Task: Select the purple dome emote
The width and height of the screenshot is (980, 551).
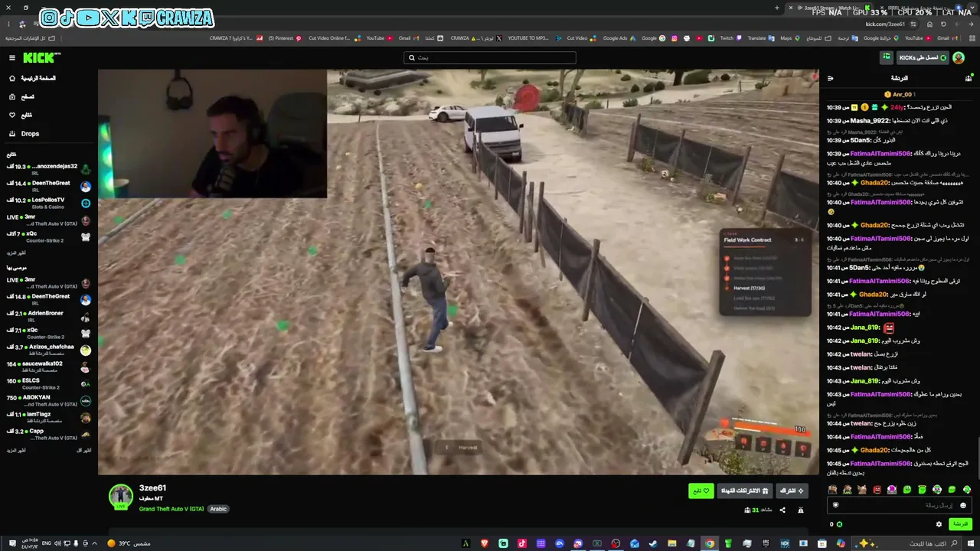Action: click(892, 490)
